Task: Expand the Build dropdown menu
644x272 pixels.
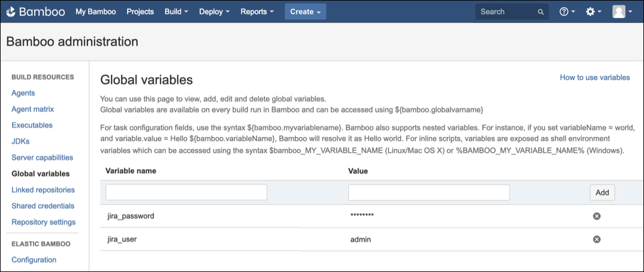Action: click(176, 11)
